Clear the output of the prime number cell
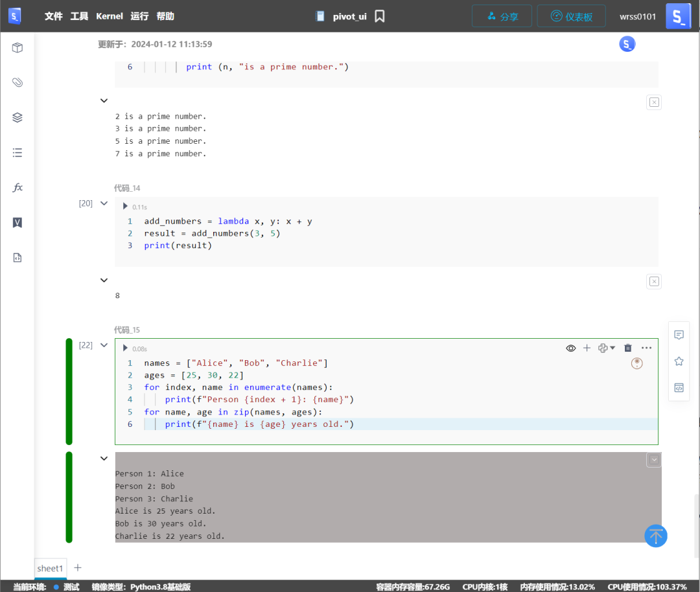 pyautogui.click(x=653, y=102)
